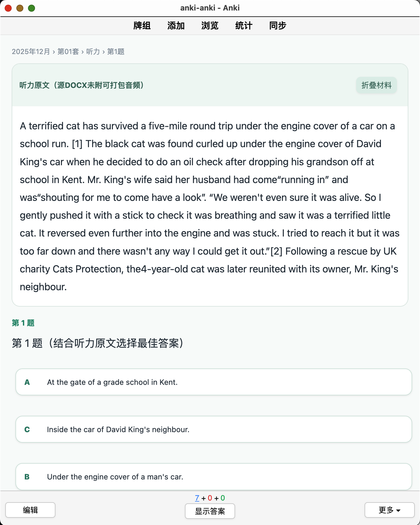Collapse material with 折叠材料 button
The image size is (420, 525).
pyautogui.click(x=376, y=85)
